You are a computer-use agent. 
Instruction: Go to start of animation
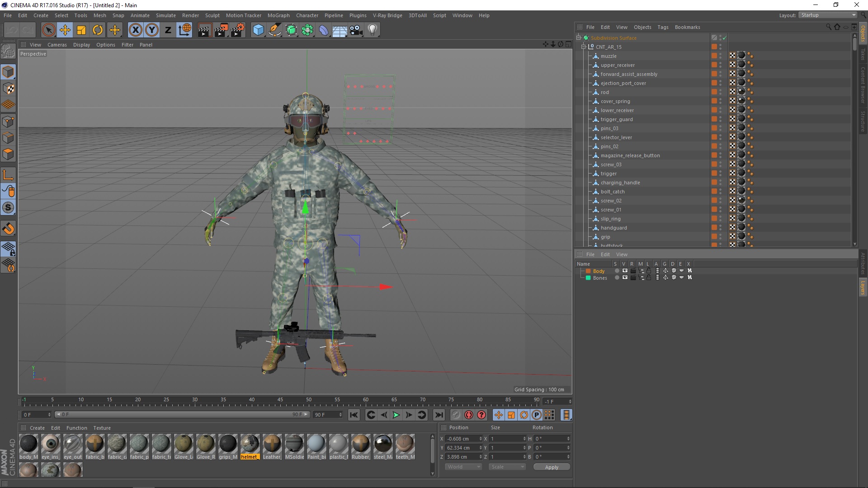pyautogui.click(x=354, y=415)
